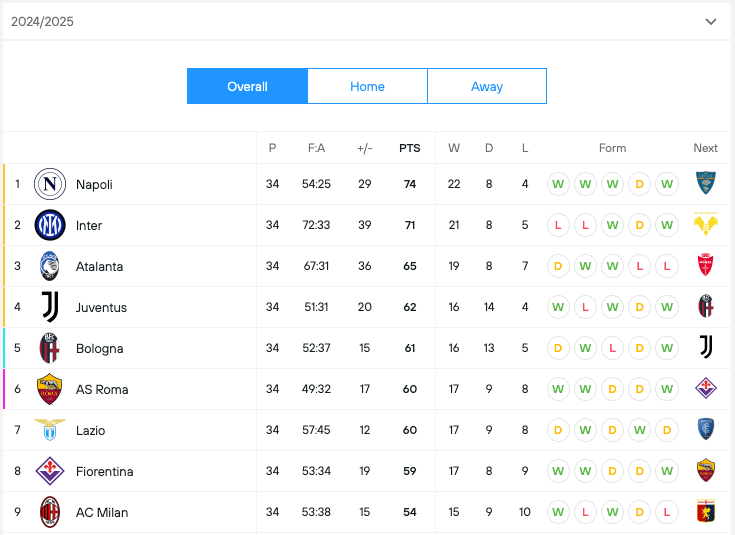Click the Juventus logo in row four

click(x=50, y=307)
